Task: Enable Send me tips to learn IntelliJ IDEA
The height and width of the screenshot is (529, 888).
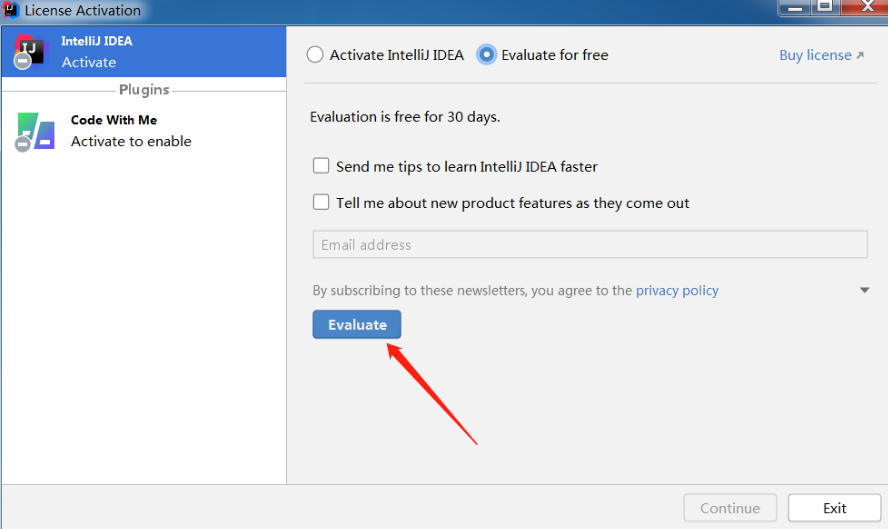Action: 321,166
